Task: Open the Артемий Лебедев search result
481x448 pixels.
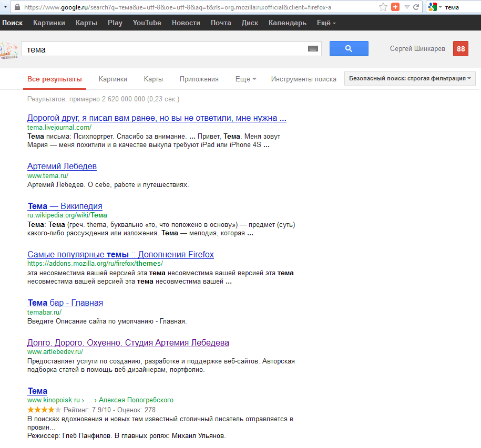Action: pyautogui.click(x=62, y=166)
